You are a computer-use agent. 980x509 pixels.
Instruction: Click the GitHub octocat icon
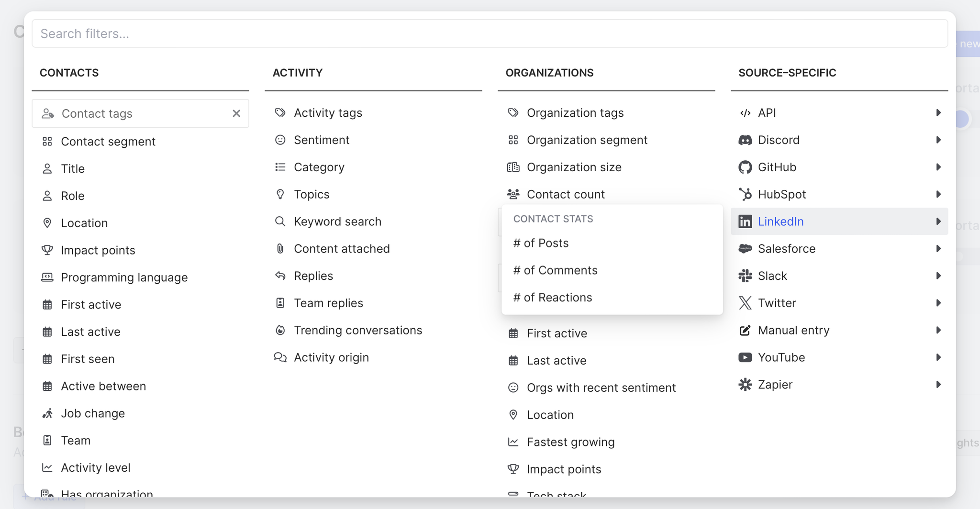coord(745,167)
